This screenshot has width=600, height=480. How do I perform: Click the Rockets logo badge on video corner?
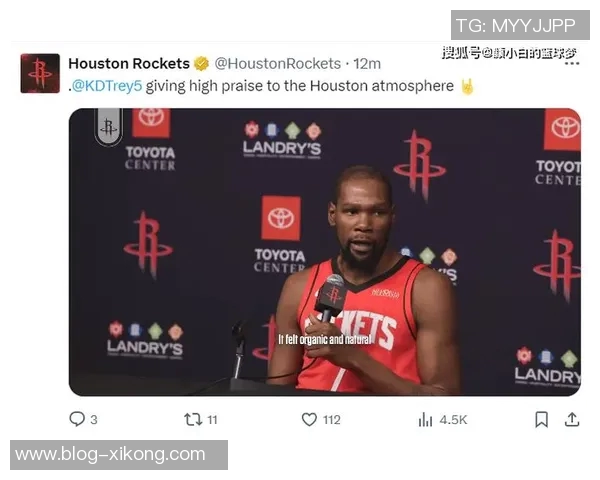pos(109,127)
